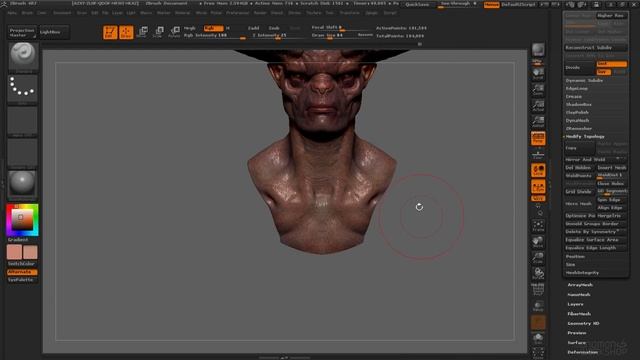
Task: Toggle the PolyF line fill icon
Action: coord(538,289)
